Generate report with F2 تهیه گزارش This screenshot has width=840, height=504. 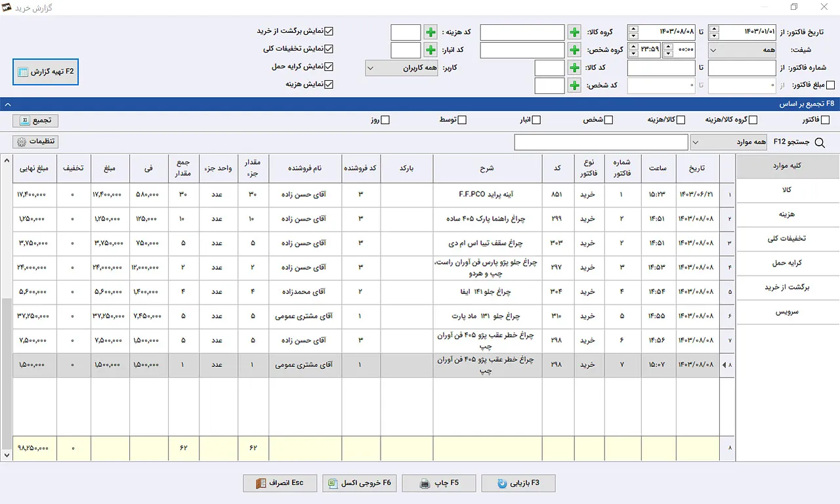[x=46, y=72]
